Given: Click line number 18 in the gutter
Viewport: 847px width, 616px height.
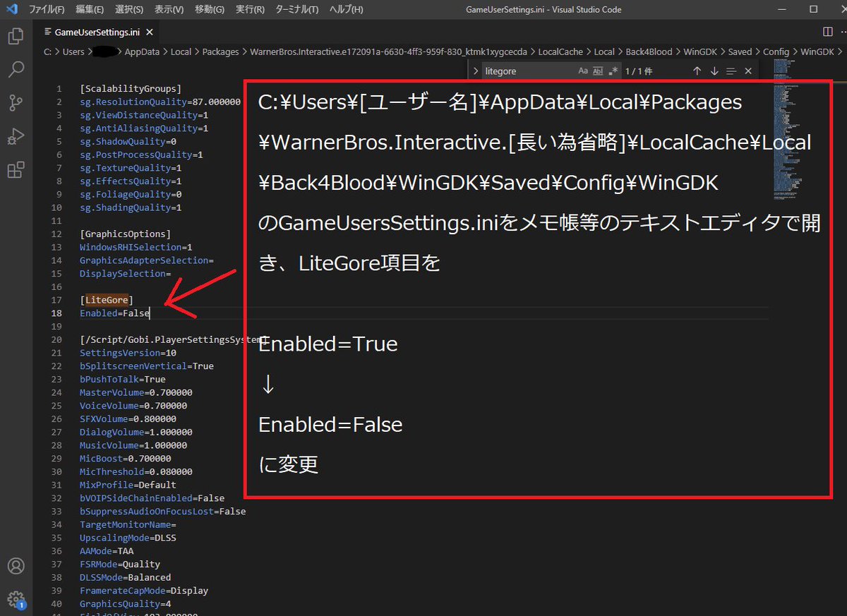Looking at the screenshot, I should coord(57,313).
